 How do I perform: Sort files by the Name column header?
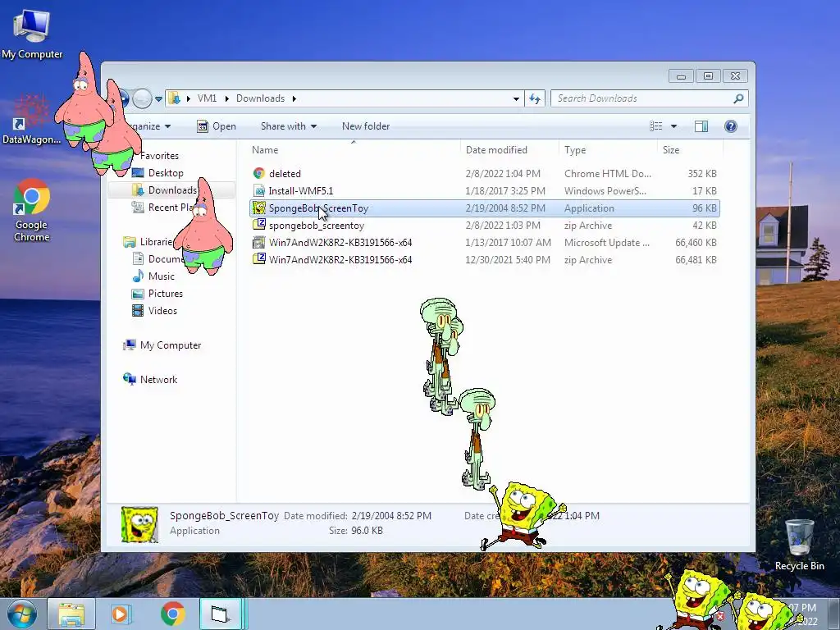(x=354, y=150)
